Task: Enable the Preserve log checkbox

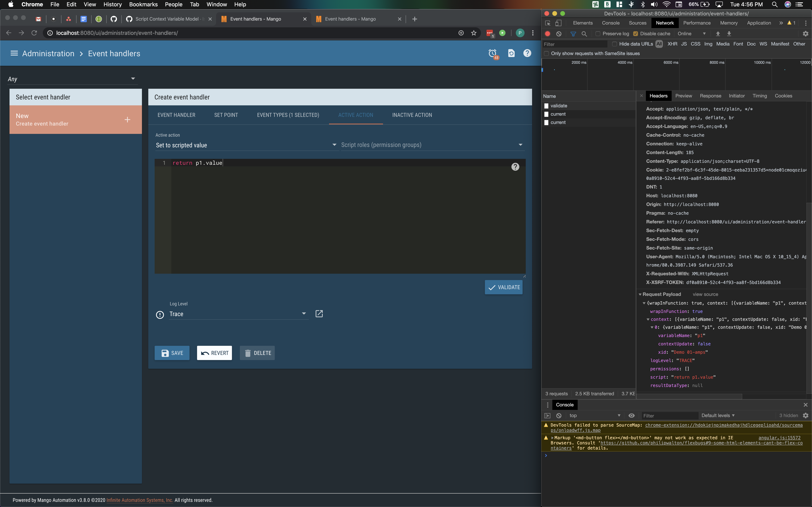Action: [598, 34]
